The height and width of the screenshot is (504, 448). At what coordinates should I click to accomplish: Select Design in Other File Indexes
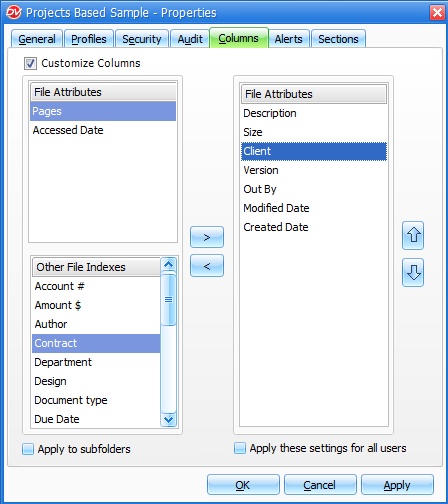tap(96, 381)
